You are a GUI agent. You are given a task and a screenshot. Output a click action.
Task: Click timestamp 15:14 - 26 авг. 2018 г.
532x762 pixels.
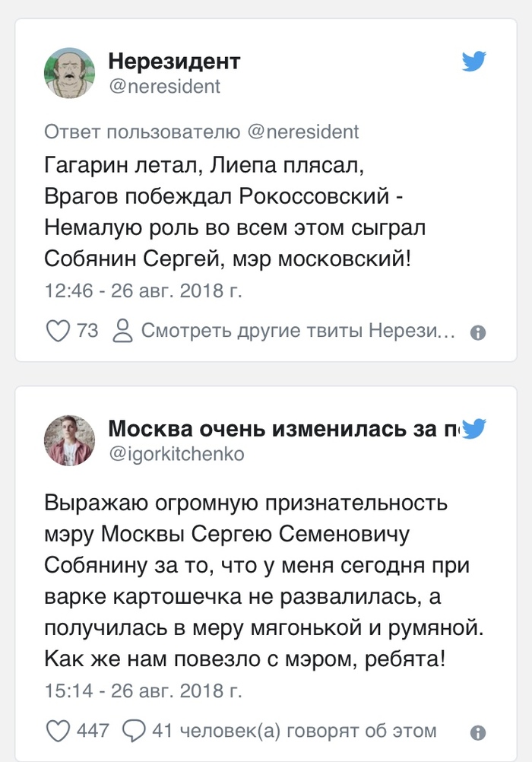[144, 691]
